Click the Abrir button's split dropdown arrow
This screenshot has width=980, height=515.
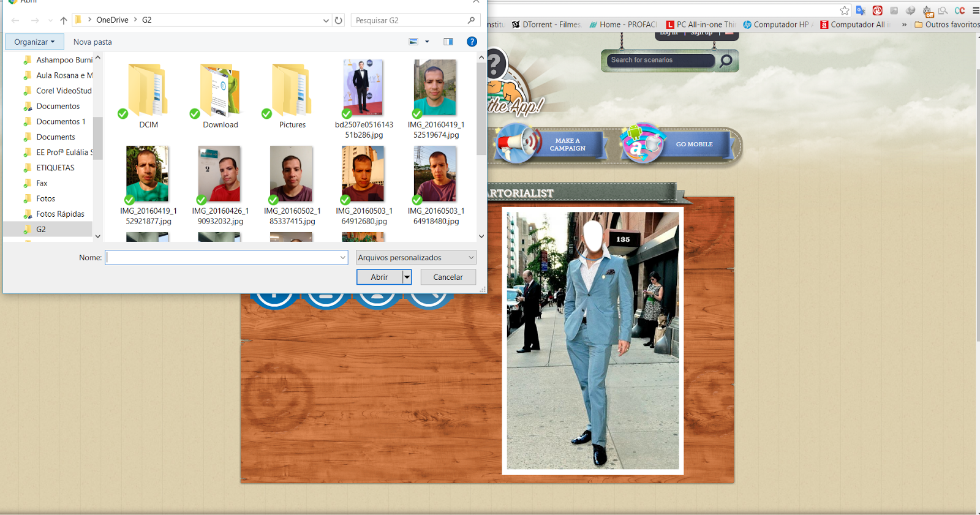pos(407,277)
